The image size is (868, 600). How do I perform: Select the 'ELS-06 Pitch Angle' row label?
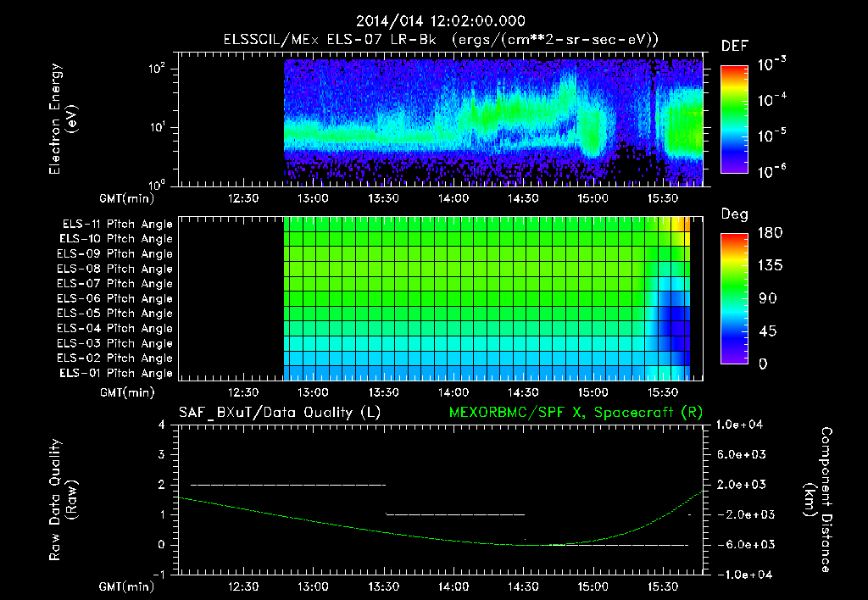point(114,299)
